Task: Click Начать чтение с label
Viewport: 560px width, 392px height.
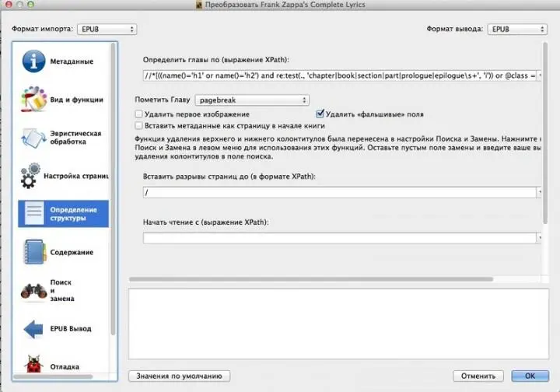Action: point(205,222)
